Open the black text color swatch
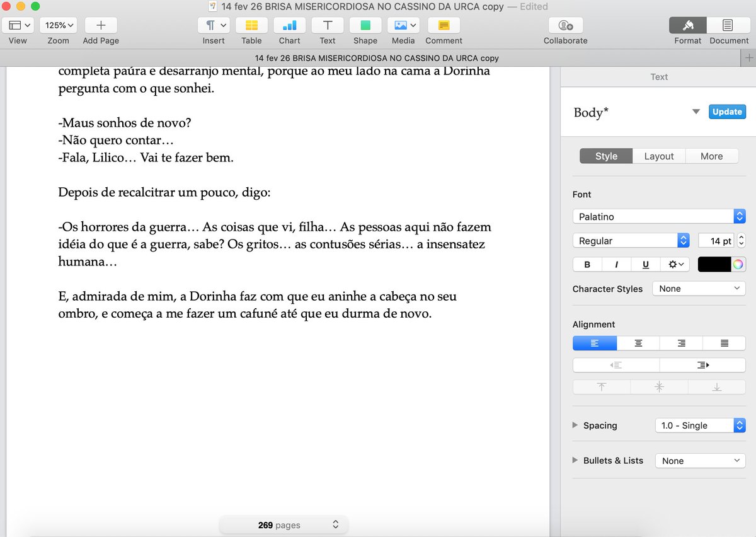Screen dimensions: 756x537 click(714, 265)
